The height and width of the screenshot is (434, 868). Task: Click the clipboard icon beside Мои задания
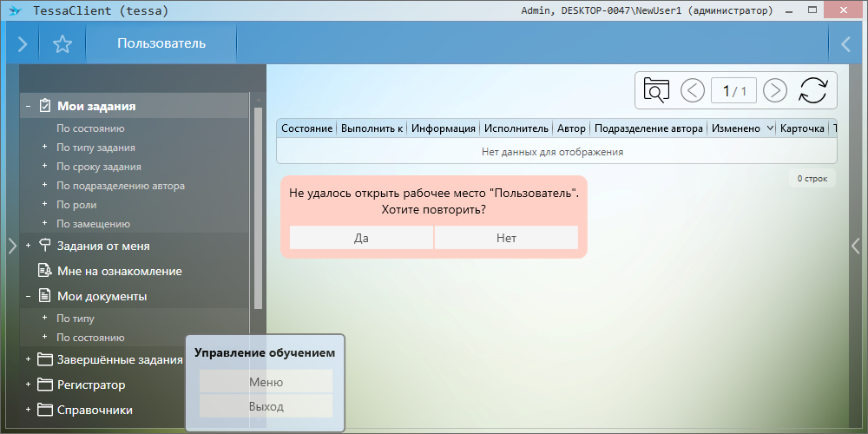[x=45, y=106]
